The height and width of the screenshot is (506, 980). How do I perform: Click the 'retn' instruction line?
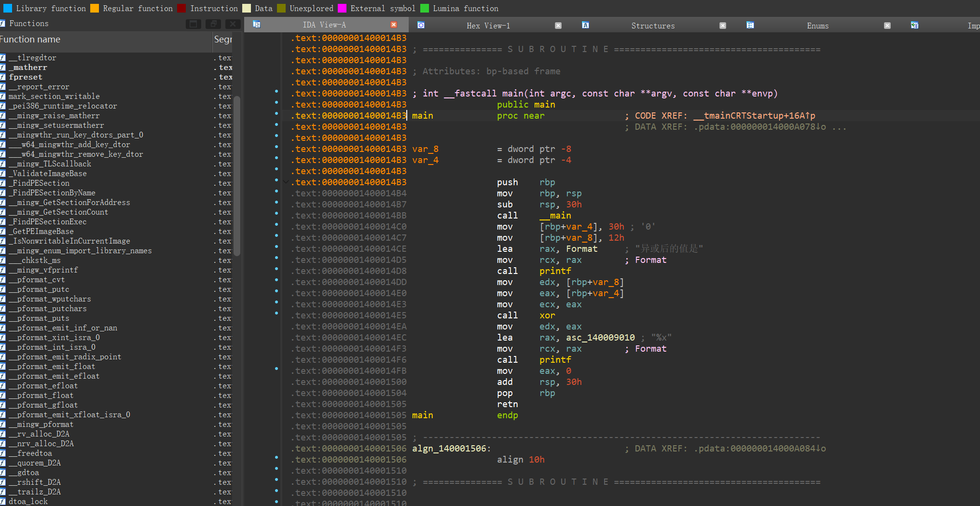click(507, 404)
